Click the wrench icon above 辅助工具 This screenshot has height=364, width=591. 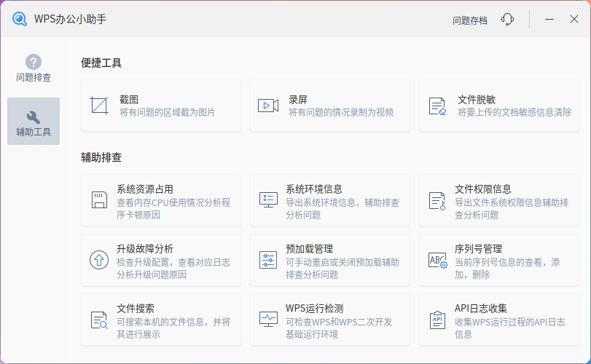tap(34, 117)
